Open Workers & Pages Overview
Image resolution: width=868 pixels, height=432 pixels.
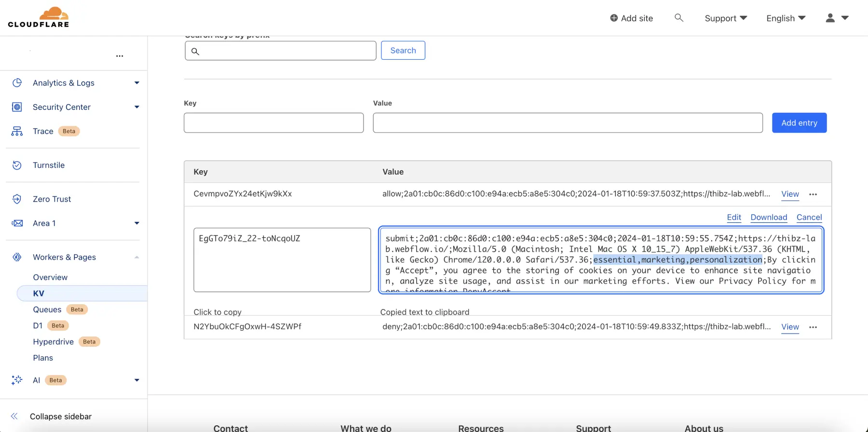pyautogui.click(x=50, y=277)
